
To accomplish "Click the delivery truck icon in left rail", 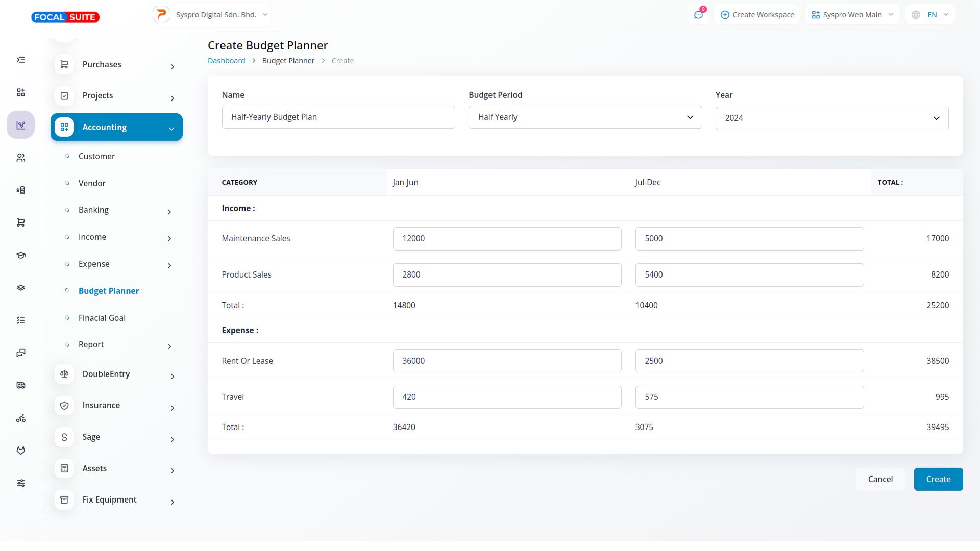I will [21, 385].
